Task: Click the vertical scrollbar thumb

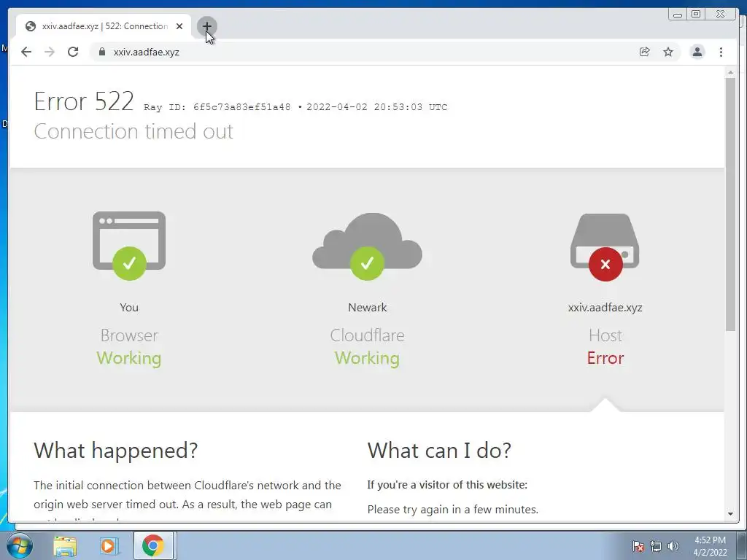Action: tap(730, 204)
